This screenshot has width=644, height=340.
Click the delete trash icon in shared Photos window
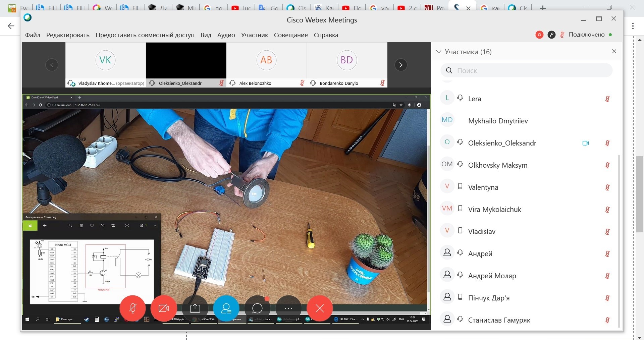coord(81,226)
